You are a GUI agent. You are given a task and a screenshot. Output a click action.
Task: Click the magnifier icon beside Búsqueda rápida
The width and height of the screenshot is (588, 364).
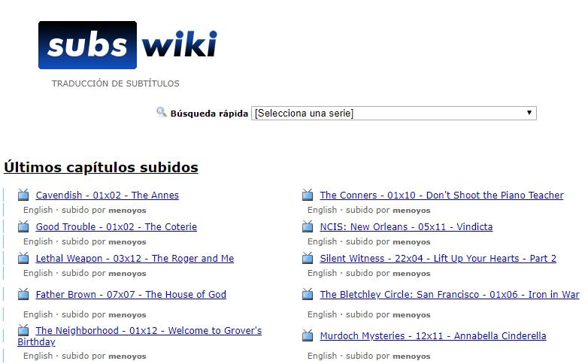pyautogui.click(x=161, y=113)
